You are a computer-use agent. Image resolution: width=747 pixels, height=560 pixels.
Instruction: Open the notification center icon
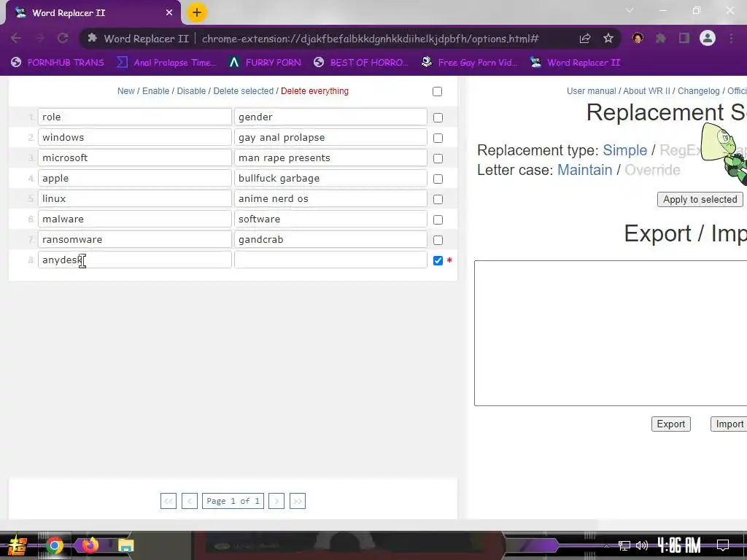pos(723,545)
